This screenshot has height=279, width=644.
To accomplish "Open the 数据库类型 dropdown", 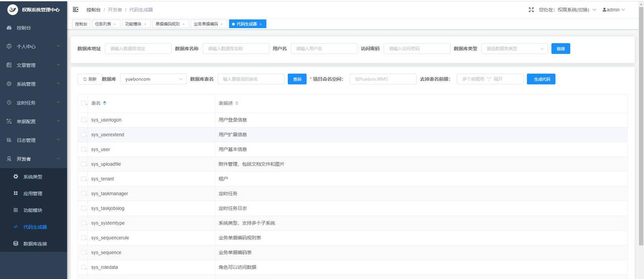I will pos(515,48).
